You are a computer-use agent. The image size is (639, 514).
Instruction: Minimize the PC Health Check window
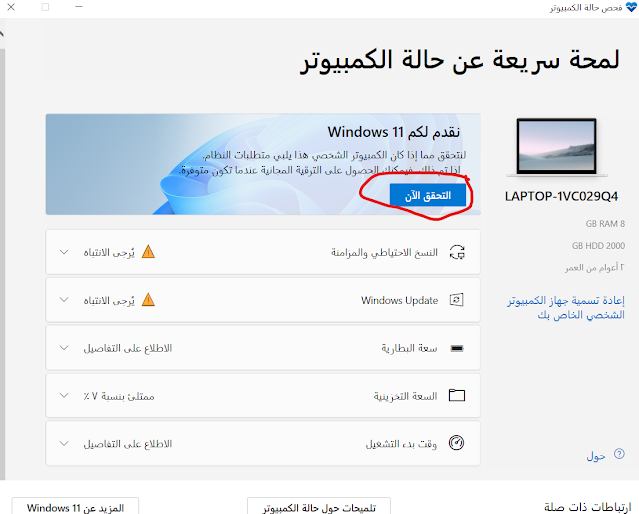pos(79,7)
